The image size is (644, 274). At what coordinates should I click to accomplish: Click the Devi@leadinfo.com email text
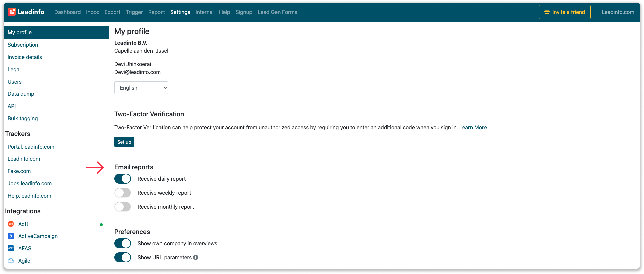(x=137, y=72)
